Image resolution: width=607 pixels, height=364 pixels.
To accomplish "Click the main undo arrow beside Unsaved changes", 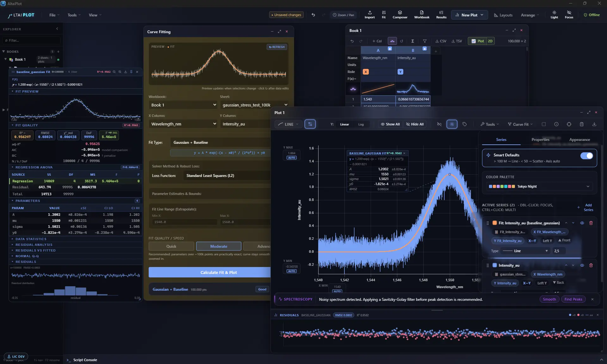I will (x=313, y=15).
